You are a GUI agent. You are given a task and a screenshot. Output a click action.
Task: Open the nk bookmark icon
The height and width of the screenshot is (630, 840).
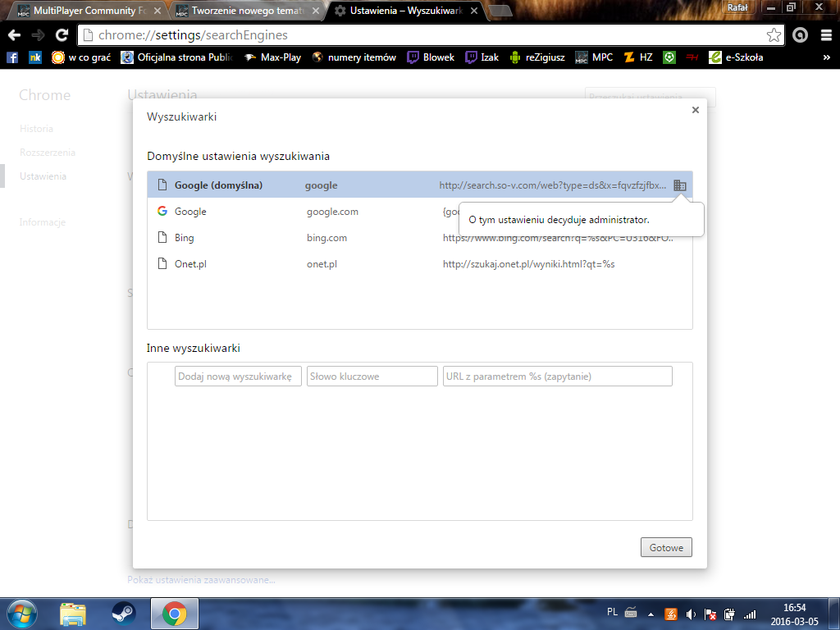[35, 57]
